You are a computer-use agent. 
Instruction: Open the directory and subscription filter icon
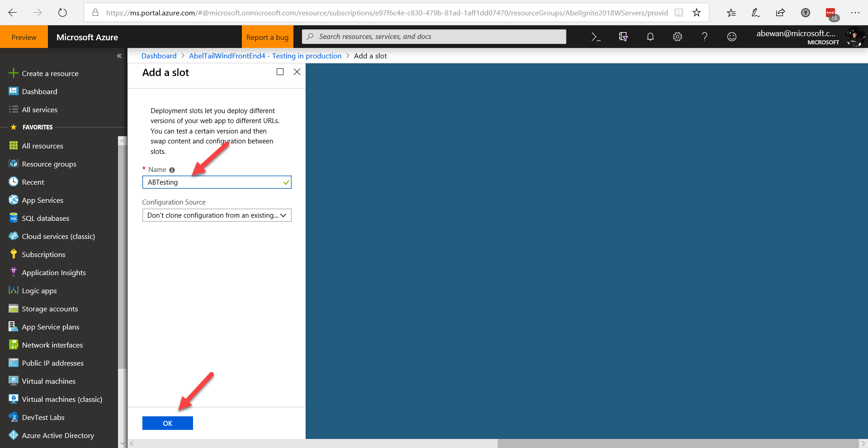(623, 37)
